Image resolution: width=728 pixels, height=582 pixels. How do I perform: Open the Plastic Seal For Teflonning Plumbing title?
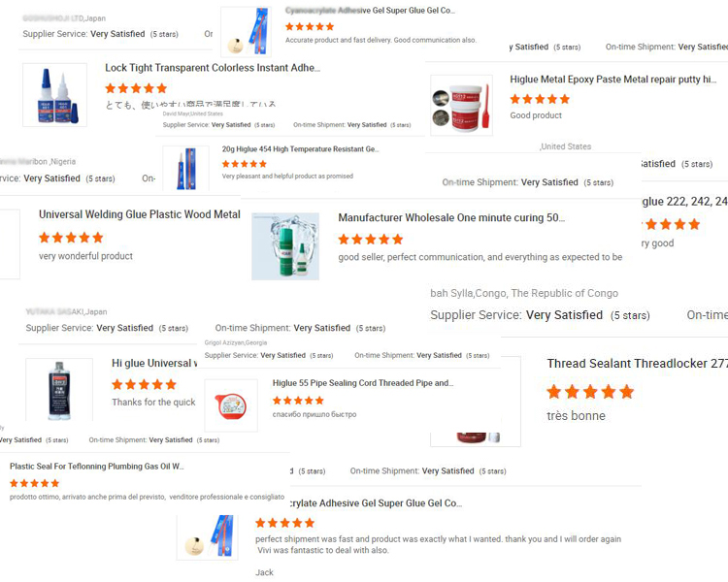click(x=97, y=467)
